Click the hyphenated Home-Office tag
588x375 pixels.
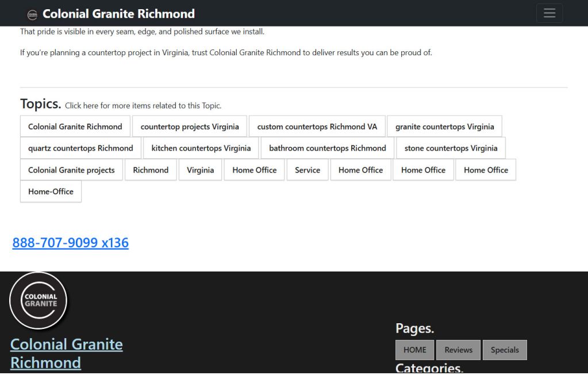[x=51, y=192]
